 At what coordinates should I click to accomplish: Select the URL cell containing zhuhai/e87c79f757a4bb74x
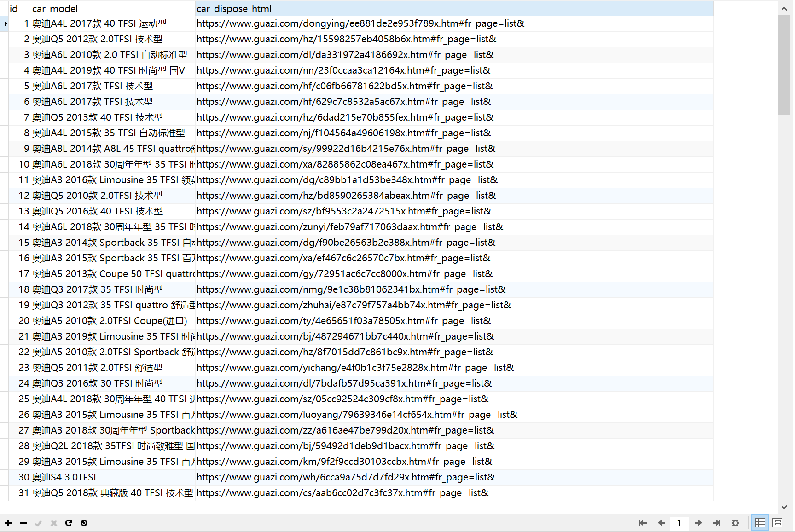[454, 305]
